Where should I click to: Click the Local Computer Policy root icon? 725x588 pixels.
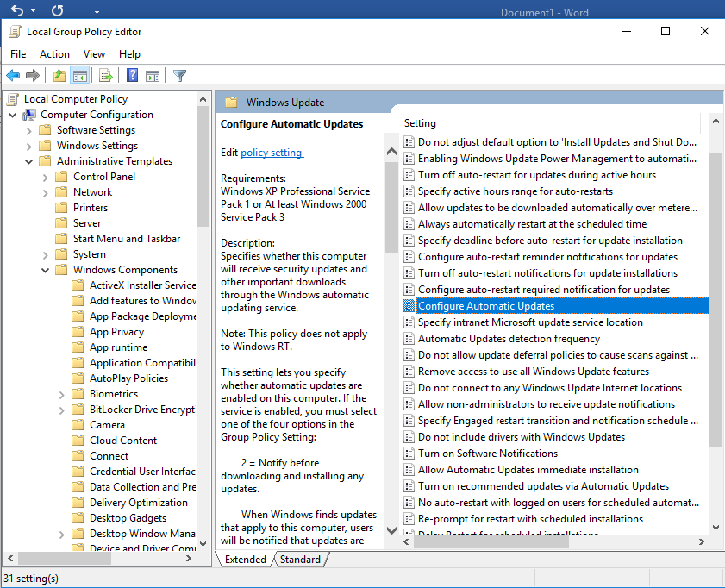pyautogui.click(x=14, y=99)
